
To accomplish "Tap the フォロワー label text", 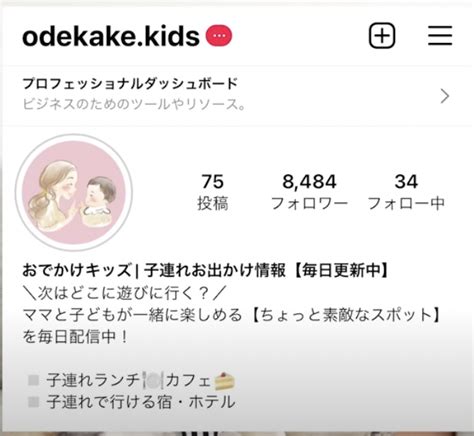I will [309, 203].
